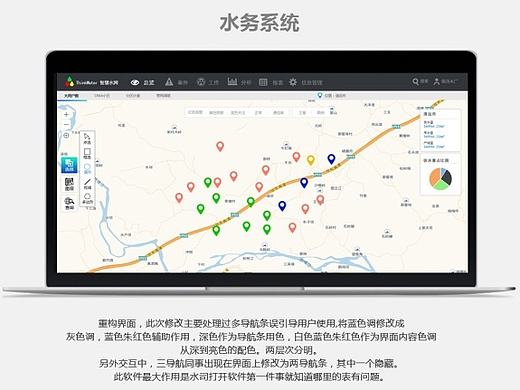This screenshot has width=520, height=390.
Task: Click the info panel title above the statistics
Action: (x=429, y=114)
